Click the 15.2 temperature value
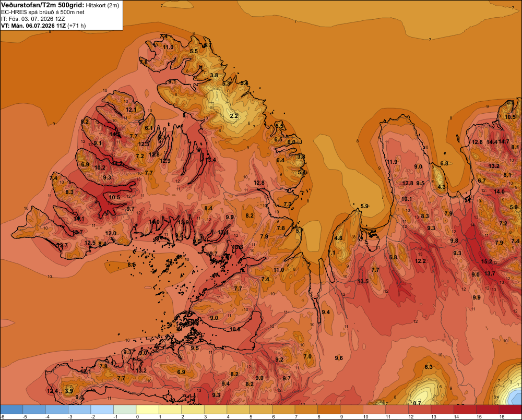Image resolution: width=522 pixels, height=420 pixels. click(487, 261)
